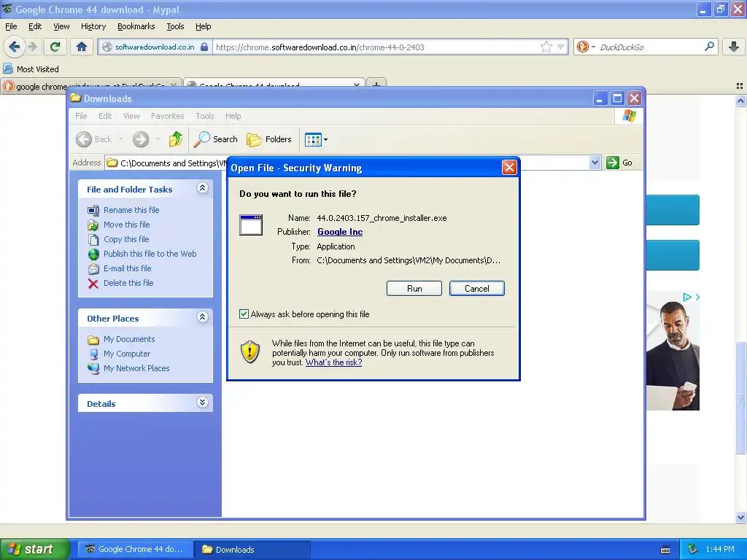Viewport: 747px width, 560px height.
Task: Open the new tab plus button
Action: coord(376,85)
